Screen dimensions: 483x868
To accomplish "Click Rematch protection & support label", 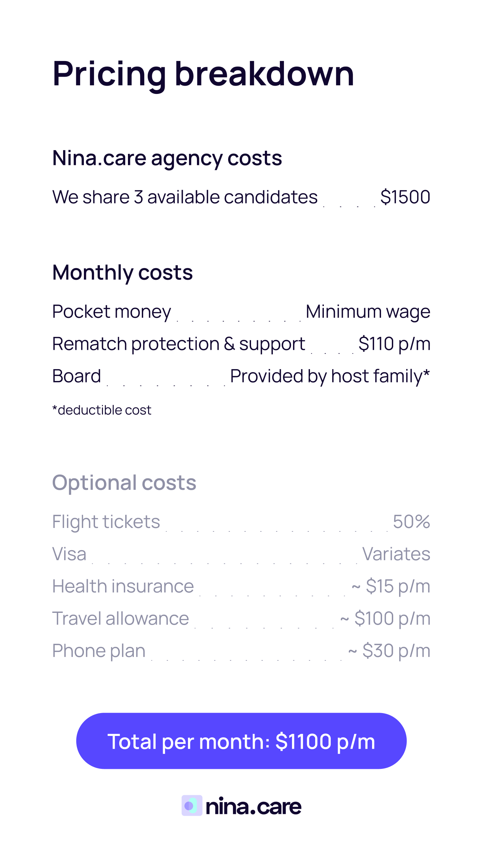I will pyautogui.click(x=179, y=344).
